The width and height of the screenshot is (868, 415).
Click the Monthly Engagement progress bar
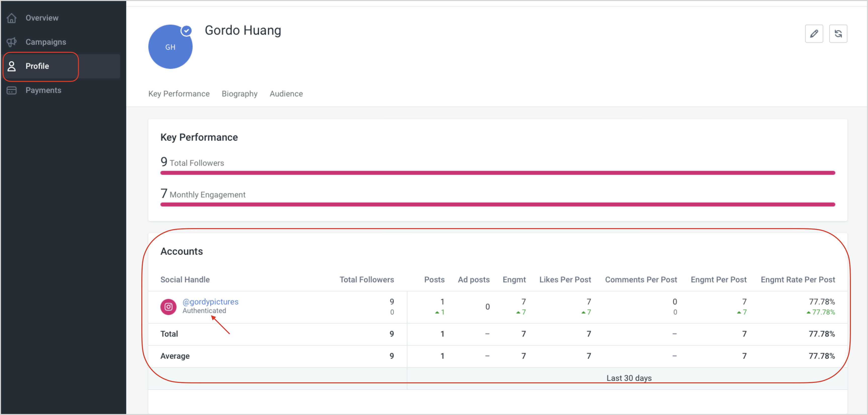click(x=498, y=204)
